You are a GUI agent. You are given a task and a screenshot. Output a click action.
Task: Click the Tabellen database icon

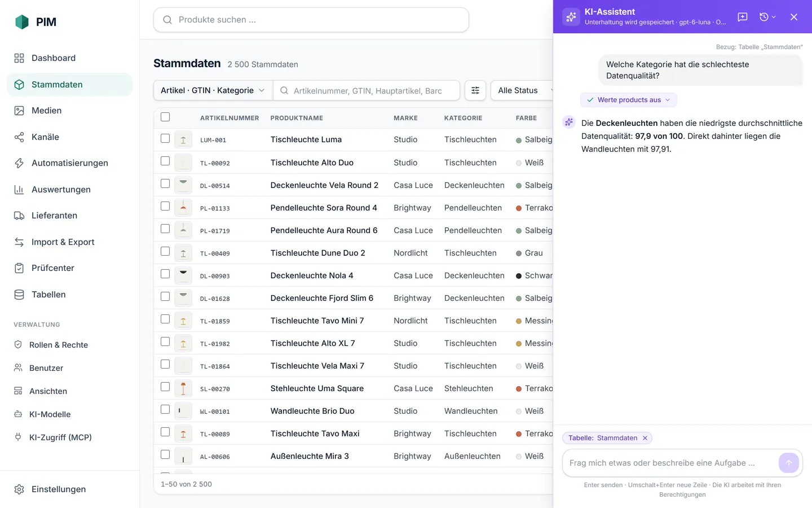click(x=19, y=295)
